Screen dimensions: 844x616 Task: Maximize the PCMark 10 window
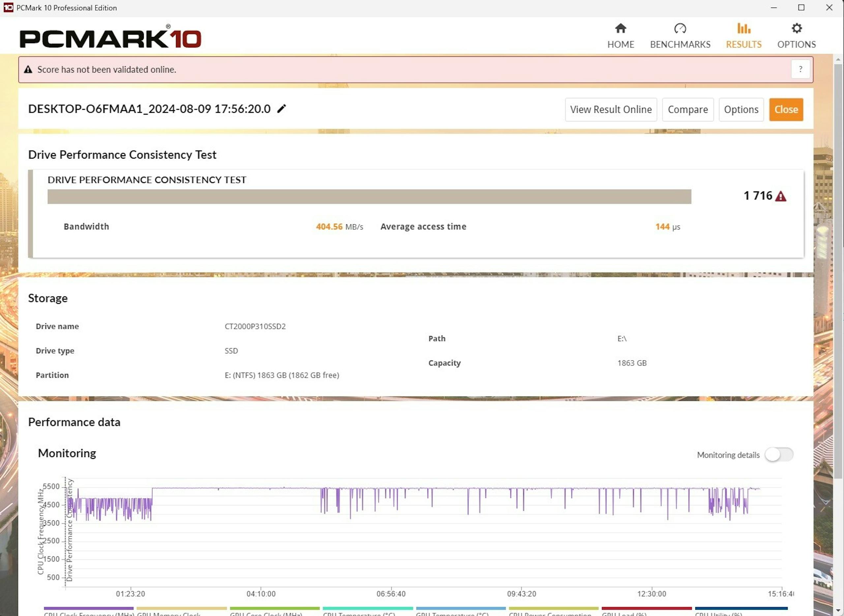(x=801, y=8)
